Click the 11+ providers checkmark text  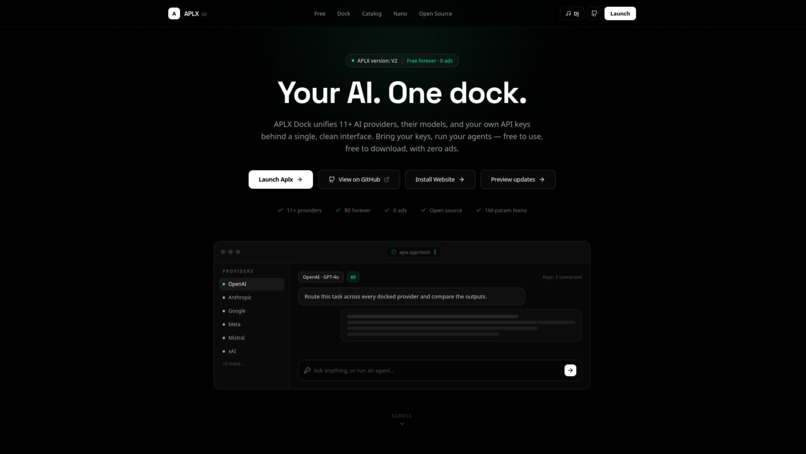coord(304,210)
